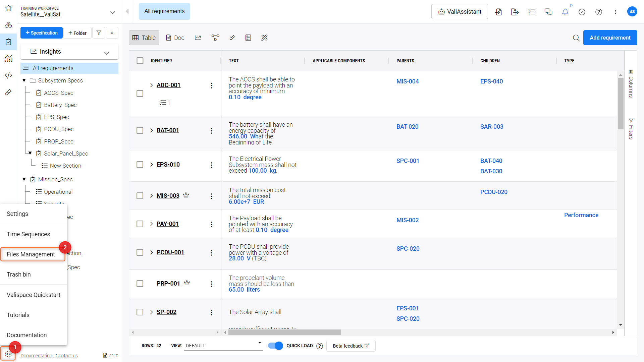The image size is (644, 362).
Task: Open the home icon in sidebar
Action: tap(8, 8)
